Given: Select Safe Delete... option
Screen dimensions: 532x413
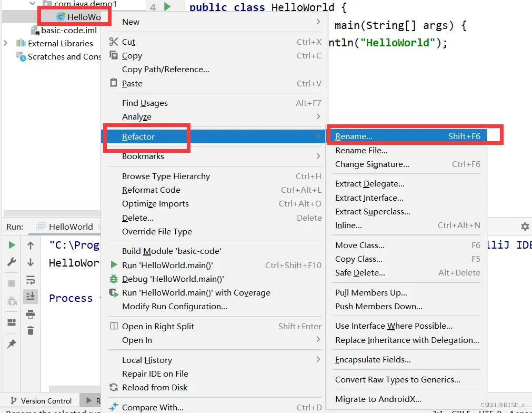Looking at the screenshot, I should [407, 273].
